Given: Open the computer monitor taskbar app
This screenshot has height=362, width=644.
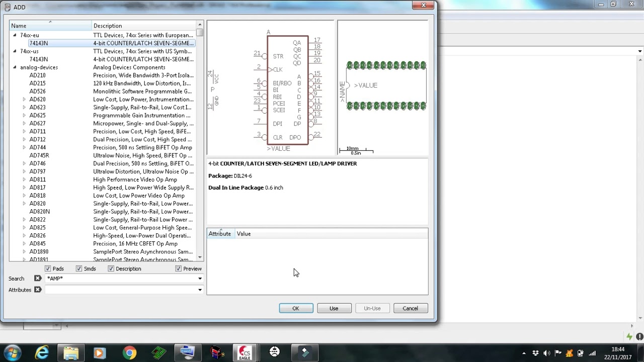Looking at the screenshot, I should click(188, 352).
